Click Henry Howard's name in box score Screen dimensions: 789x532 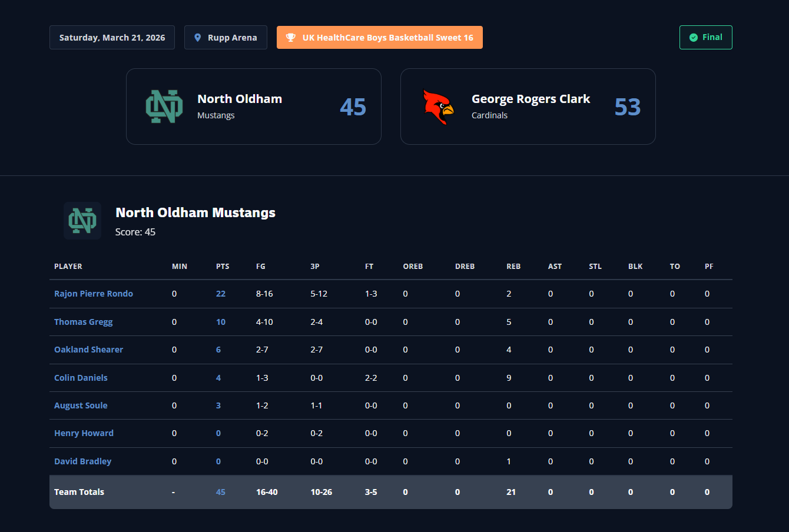(84, 433)
